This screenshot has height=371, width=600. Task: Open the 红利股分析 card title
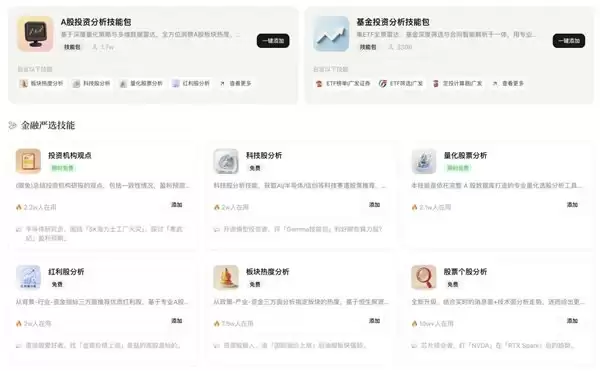click(x=66, y=272)
